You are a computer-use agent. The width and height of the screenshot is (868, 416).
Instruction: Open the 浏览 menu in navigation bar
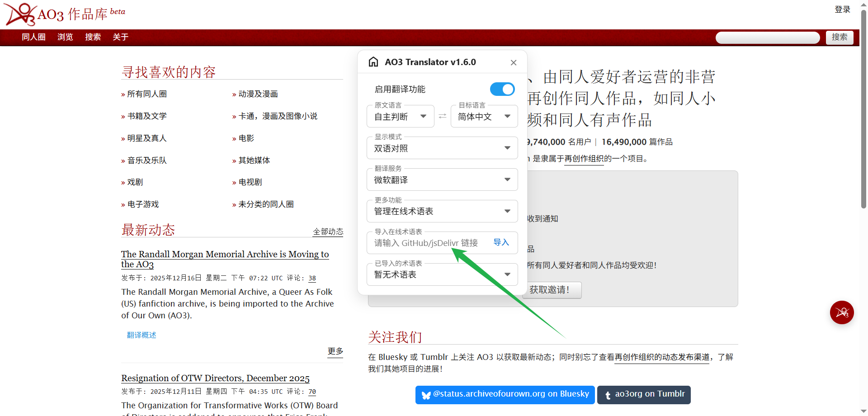click(65, 37)
